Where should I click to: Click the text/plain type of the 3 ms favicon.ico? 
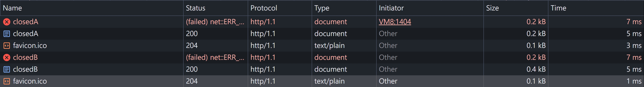[x=330, y=46]
